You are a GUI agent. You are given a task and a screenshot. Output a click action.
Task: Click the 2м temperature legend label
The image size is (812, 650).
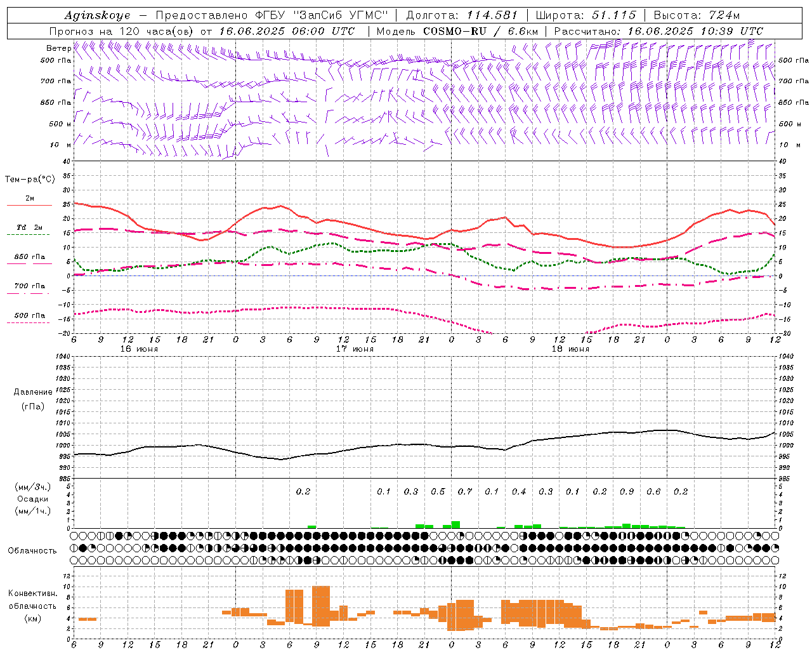[30, 199]
